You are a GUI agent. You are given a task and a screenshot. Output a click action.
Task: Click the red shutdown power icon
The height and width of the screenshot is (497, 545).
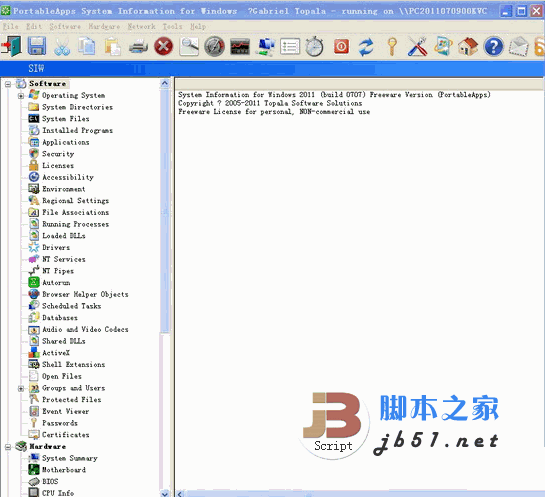[341, 47]
